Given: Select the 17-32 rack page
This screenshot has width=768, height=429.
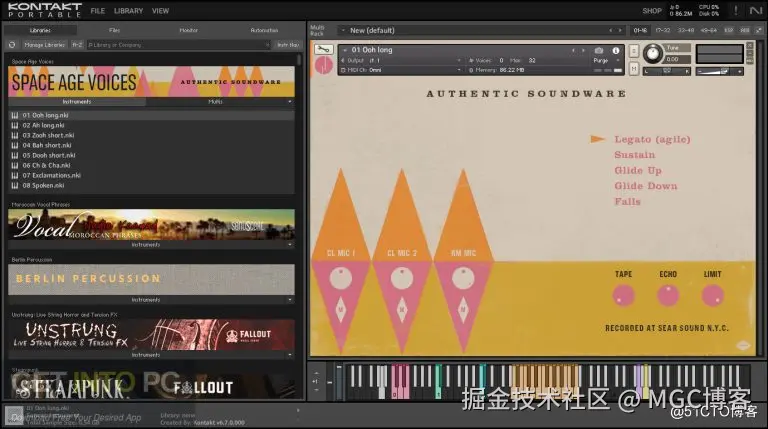Looking at the screenshot, I should pyautogui.click(x=663, y=30).
